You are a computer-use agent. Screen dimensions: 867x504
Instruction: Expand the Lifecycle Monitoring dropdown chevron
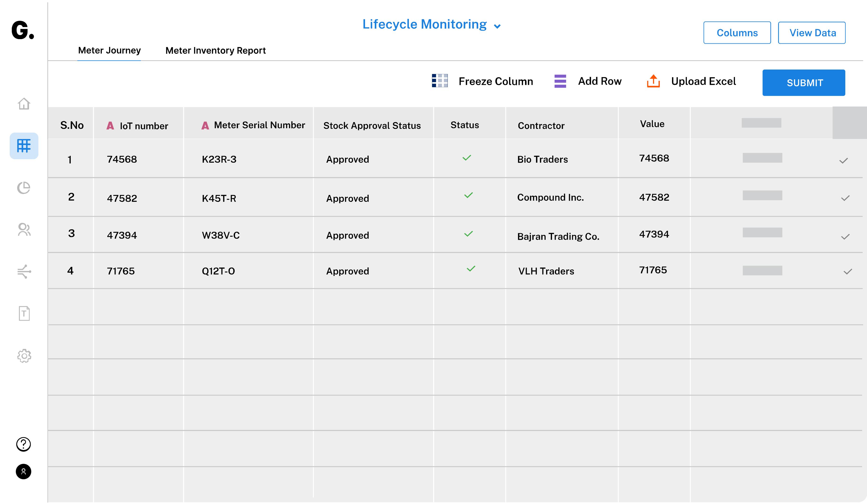click(x=497, y=26)
